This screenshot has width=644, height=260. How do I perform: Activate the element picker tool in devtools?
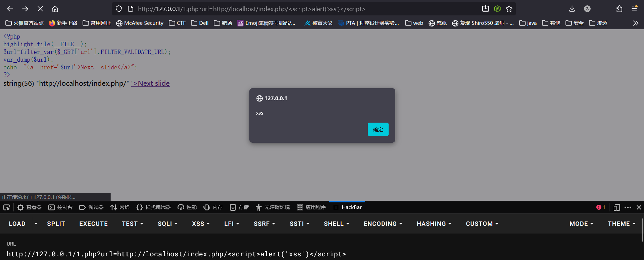click(7, 207)
